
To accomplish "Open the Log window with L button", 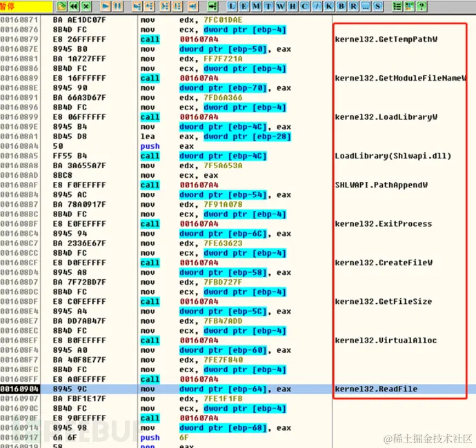I will point(232,6).
